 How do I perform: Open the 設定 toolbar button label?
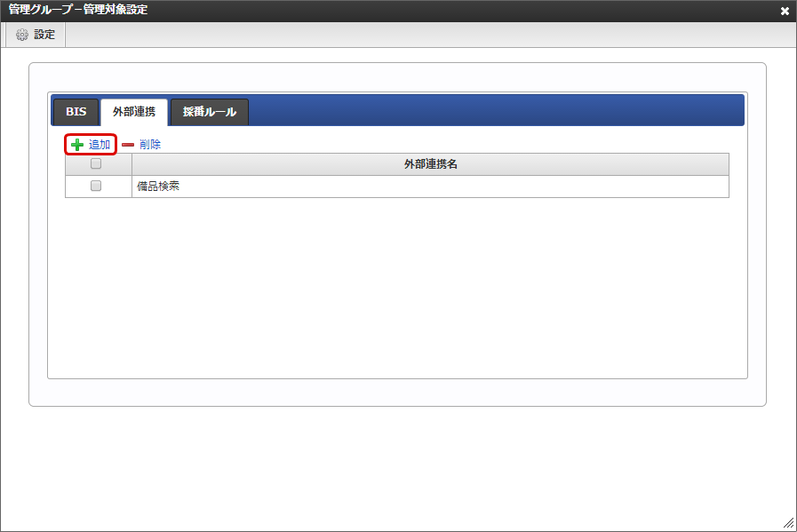[44, 35]
